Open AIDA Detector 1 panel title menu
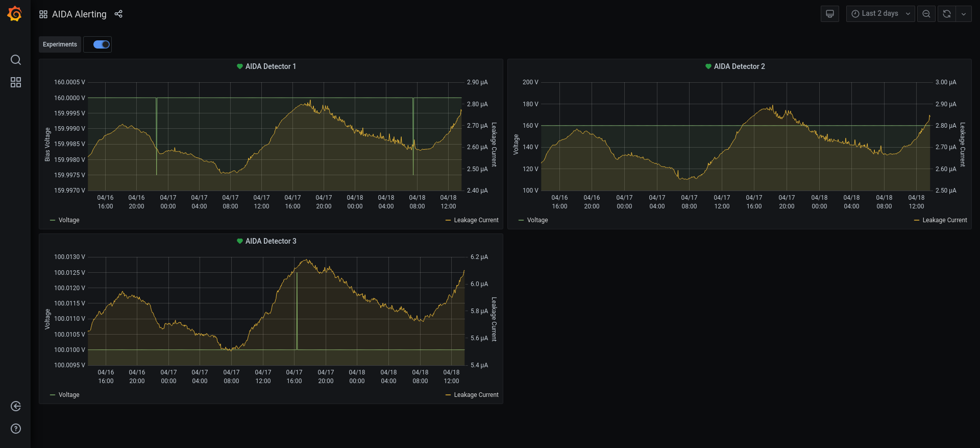This screenshot has height=448, width=980. [x=271, y=66]
